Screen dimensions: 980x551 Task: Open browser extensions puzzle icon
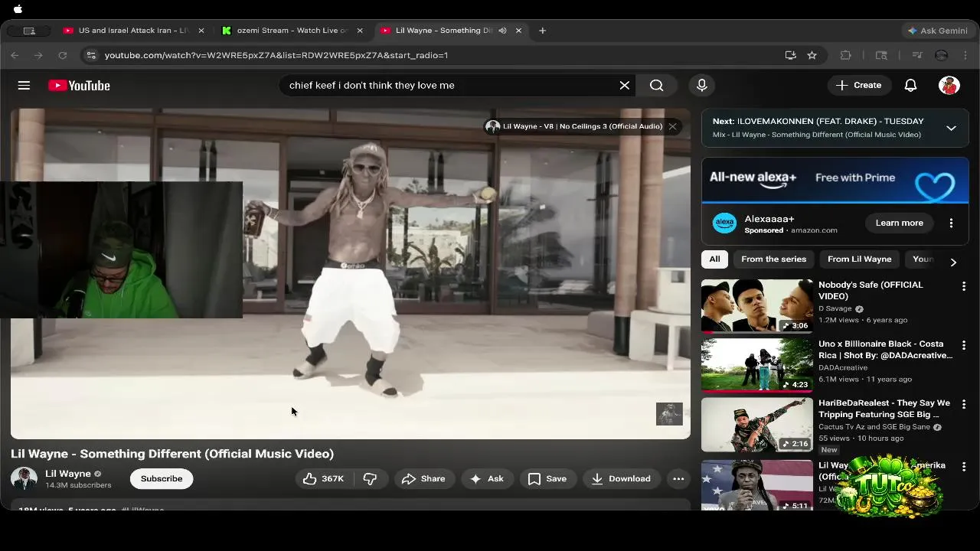[x=846, y=55]
